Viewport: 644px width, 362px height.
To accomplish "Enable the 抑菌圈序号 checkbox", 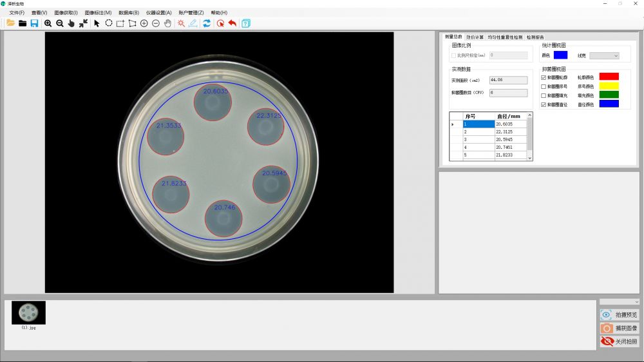I will tap(544, 86).
